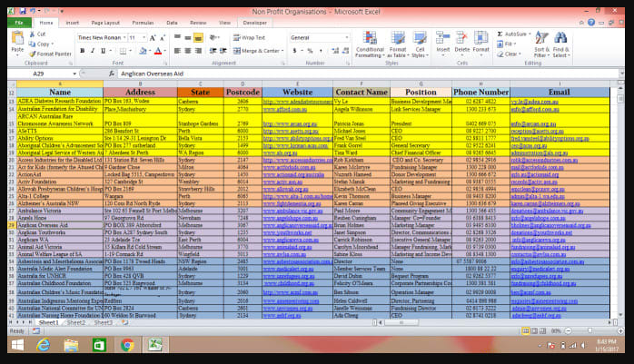Switch to the Sheet2 worksheet tab
The image size is (634, 364).
coord(75,322)
